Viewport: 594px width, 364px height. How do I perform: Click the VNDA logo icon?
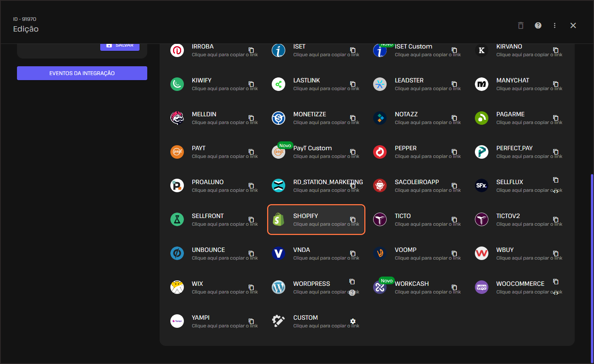[x=278, y=253]
